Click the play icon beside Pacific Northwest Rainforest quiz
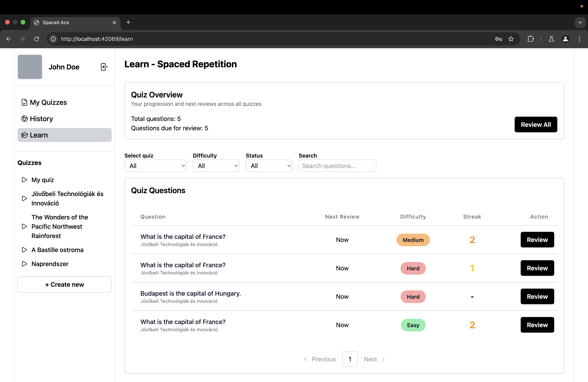This screenshot has width=588, height=382. click(24, 226)
